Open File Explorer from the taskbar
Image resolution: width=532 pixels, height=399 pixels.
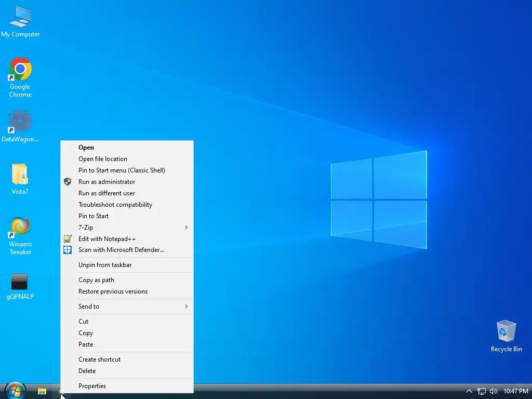42,391
